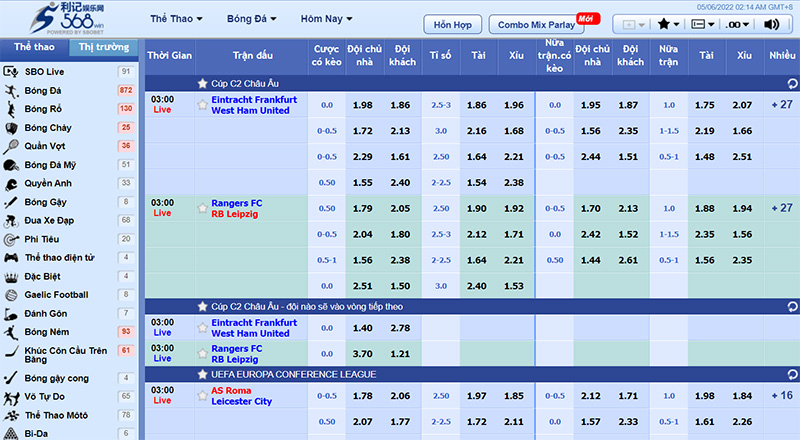Open Combo Mix Parlay
The height and width of the screenshot is (440, 800).
click(536, 24)
